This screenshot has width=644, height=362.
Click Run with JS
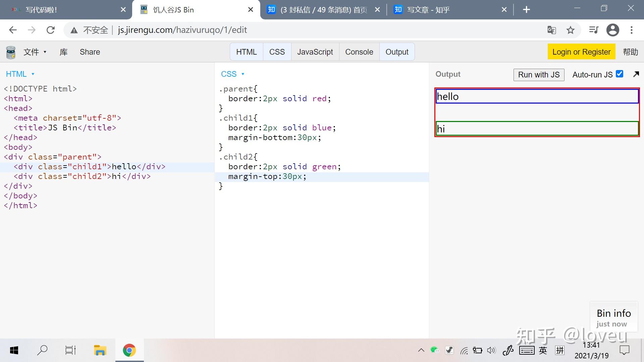(x=538, y=74)
